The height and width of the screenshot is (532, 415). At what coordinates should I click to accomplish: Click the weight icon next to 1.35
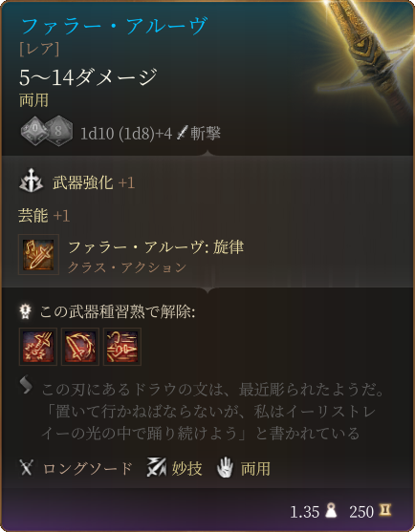coord(331,510)
